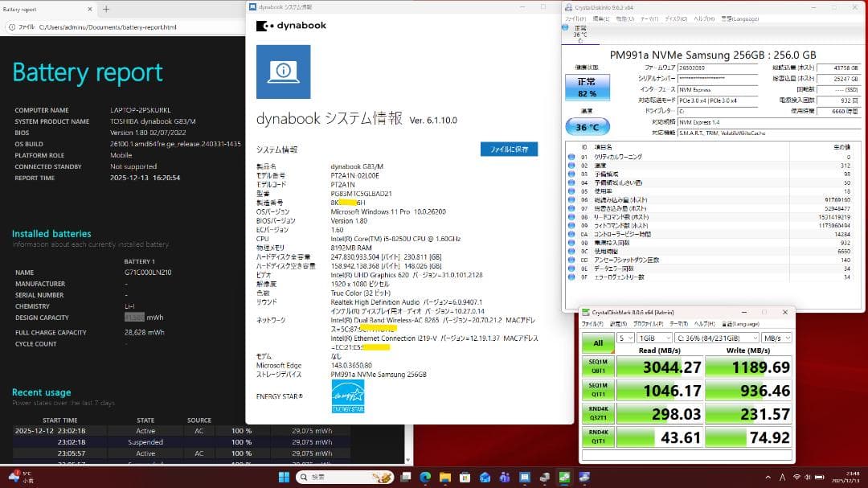This screenshot has height=488, width=868.
Task: Click the taskbar search box
Action: pyautogui.click(x=346, y=476)
